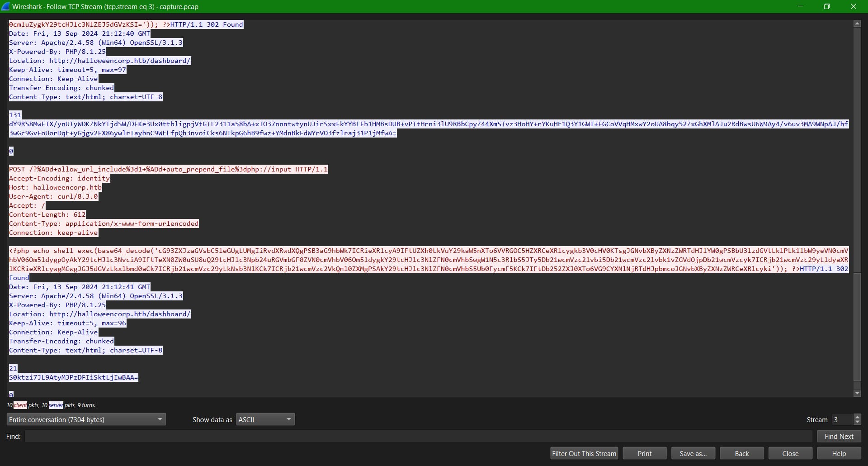Click 'Keep-Alive: timeout=5, max=97' line
Viewport: 868px width, 466px height.
click(68, 70)
